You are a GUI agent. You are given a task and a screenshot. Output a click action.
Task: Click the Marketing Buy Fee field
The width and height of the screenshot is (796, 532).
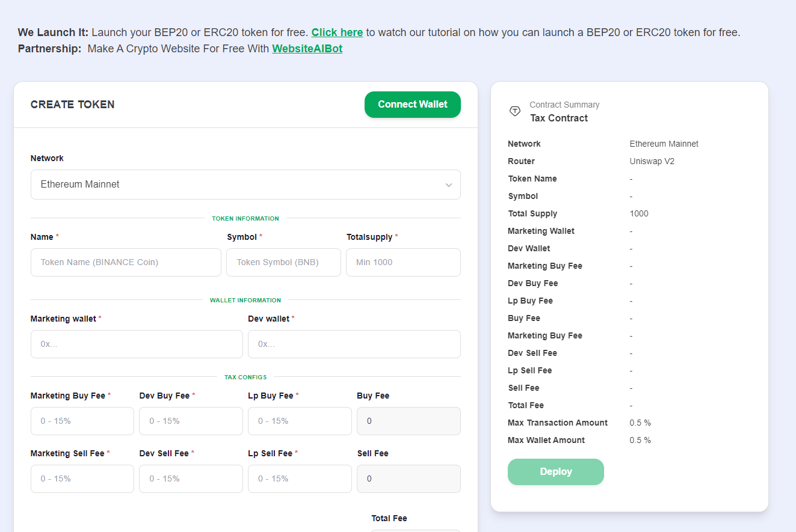(x=82, y=421)
